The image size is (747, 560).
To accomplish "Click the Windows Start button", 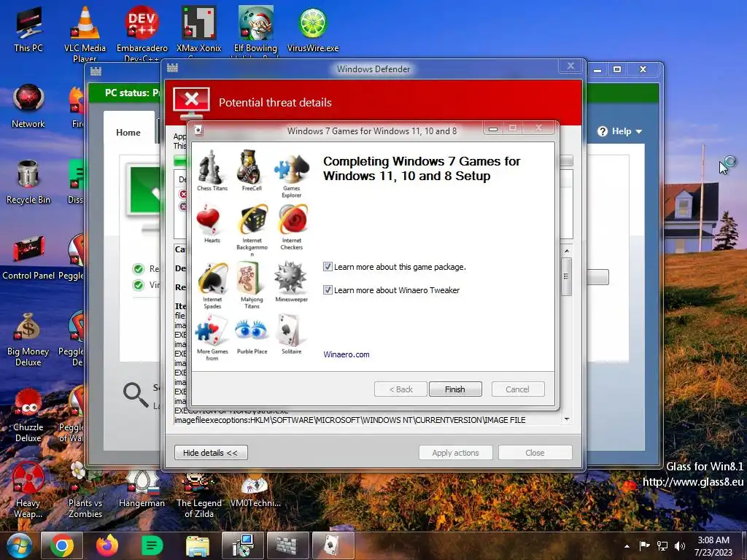I will point(19,545).
